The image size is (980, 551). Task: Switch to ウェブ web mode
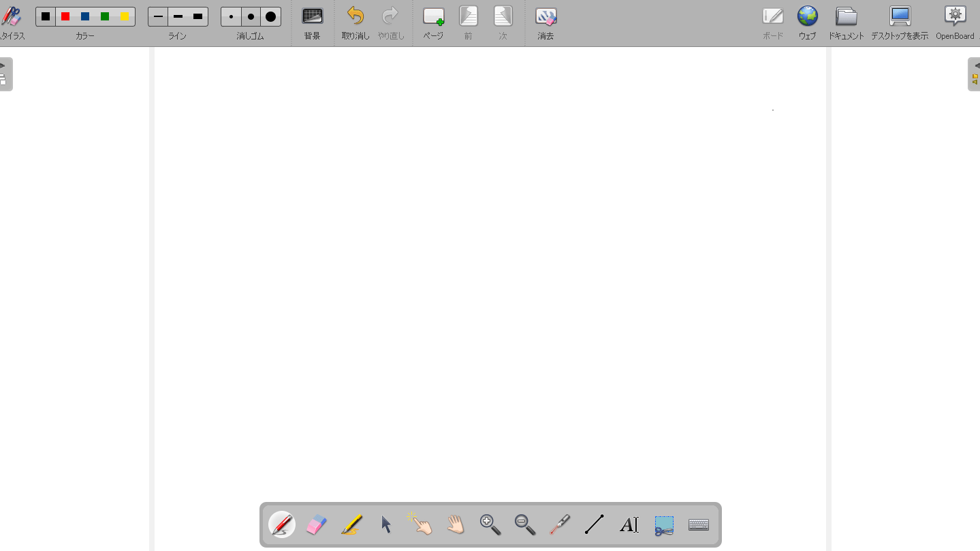point(807,22)
